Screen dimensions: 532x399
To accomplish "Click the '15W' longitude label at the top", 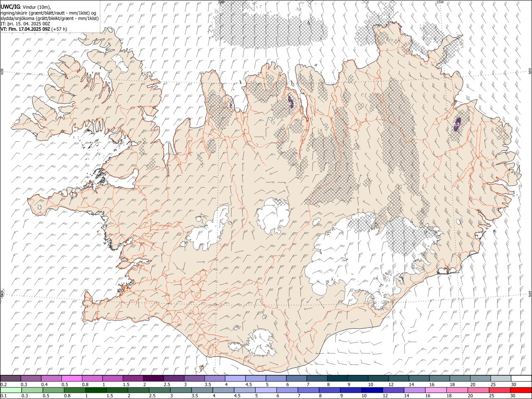I will [x=440, y=2].
